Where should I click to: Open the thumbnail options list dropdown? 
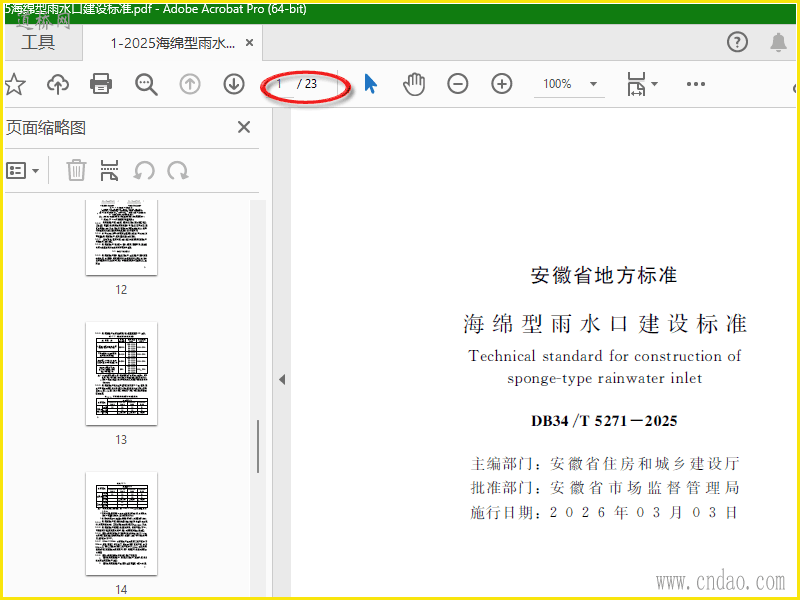click(22, 170)
